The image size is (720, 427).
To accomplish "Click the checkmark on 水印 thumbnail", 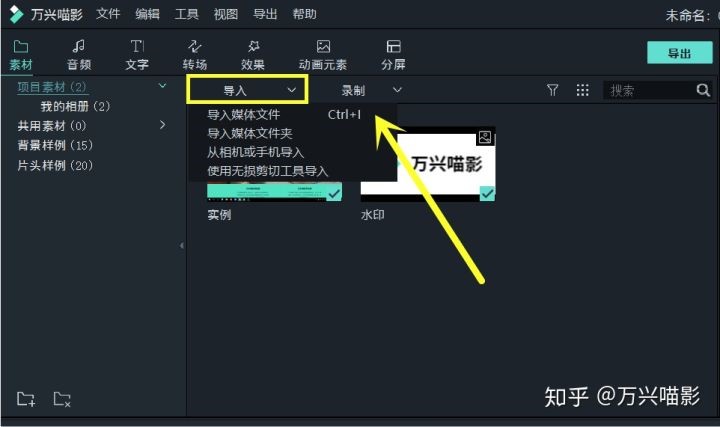I will point(487,193).
